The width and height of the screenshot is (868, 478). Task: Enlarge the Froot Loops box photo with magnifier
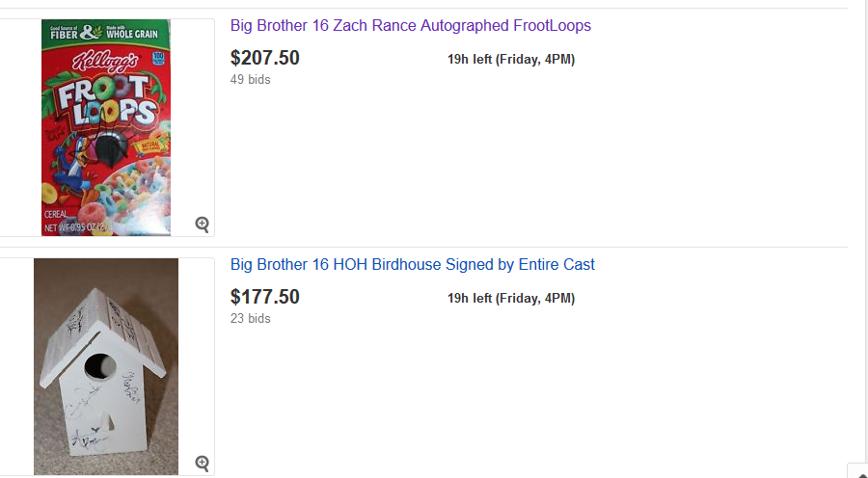tap(203, 224)
